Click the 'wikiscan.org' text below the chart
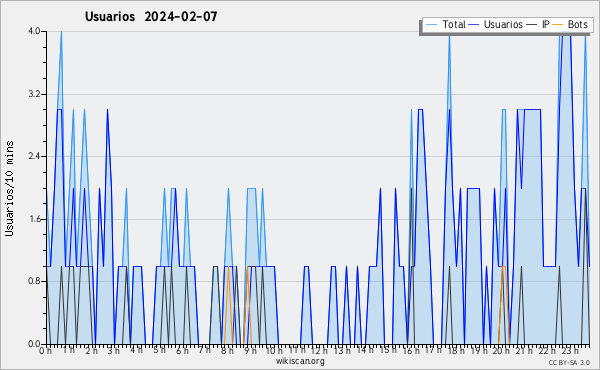Viewport: 600px width, 370px height. point(300,361)
